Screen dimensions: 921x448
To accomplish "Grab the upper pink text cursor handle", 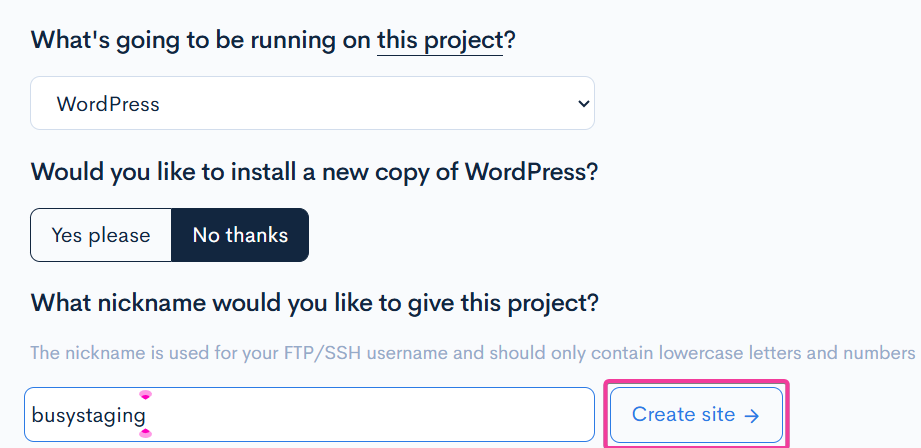I will (x=145, y=396).
